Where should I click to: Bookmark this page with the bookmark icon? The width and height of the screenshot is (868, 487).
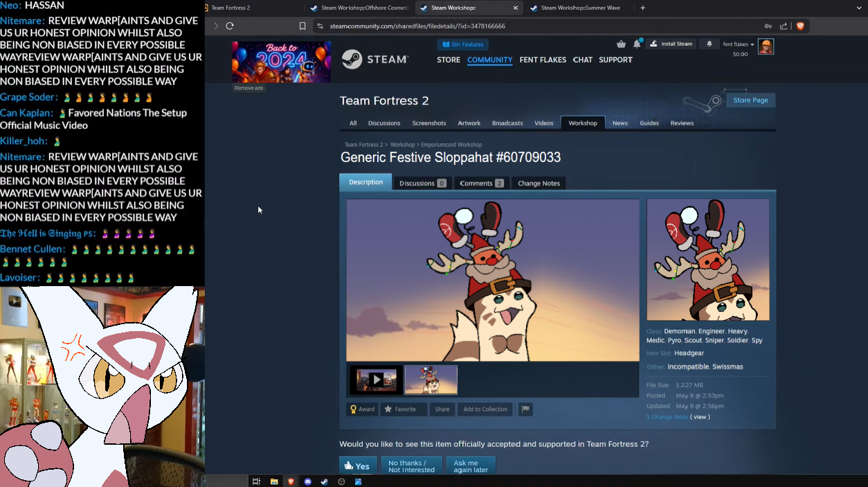pos(302,26)
